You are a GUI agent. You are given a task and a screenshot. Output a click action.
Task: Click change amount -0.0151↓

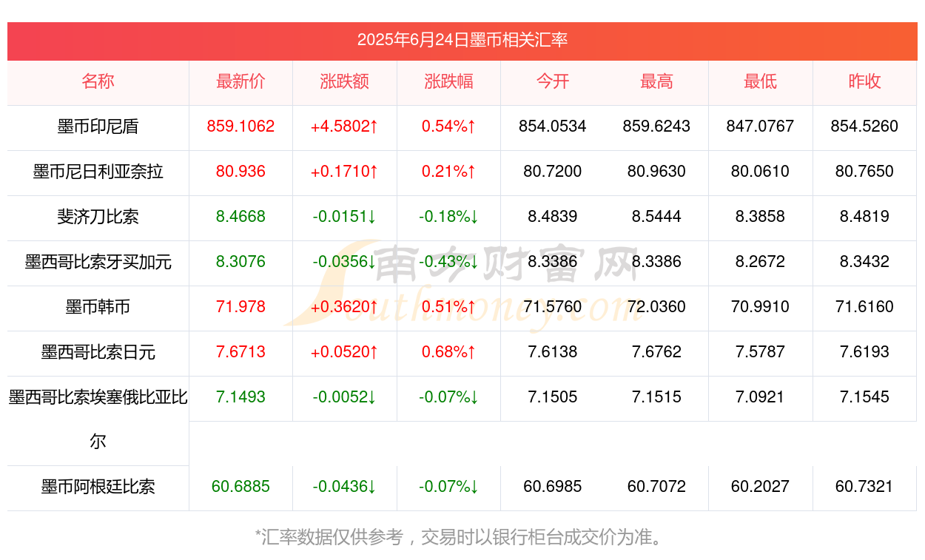click(344, 217)
